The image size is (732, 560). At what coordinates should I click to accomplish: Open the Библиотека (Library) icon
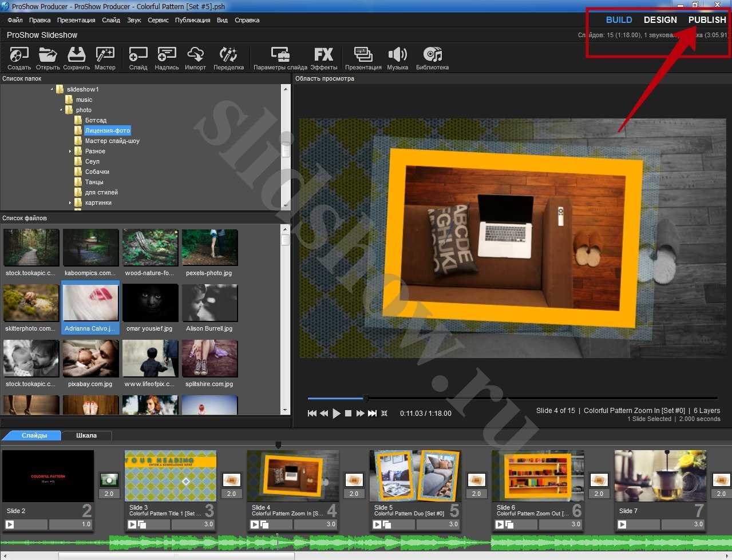pyautogui.click(x=432, y=55)
